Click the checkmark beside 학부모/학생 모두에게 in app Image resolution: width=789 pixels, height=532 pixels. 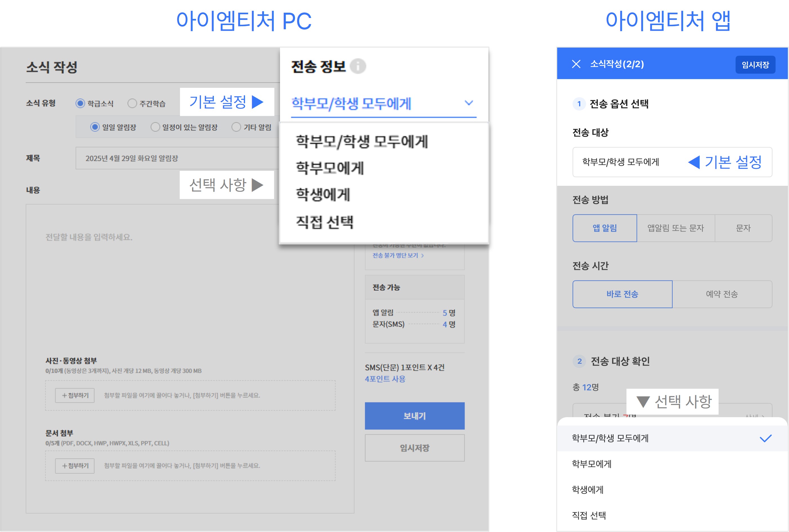(766, 438)
